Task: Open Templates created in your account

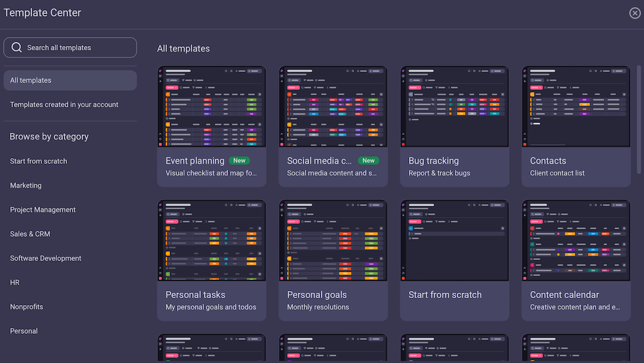Action: click(64, 105)
